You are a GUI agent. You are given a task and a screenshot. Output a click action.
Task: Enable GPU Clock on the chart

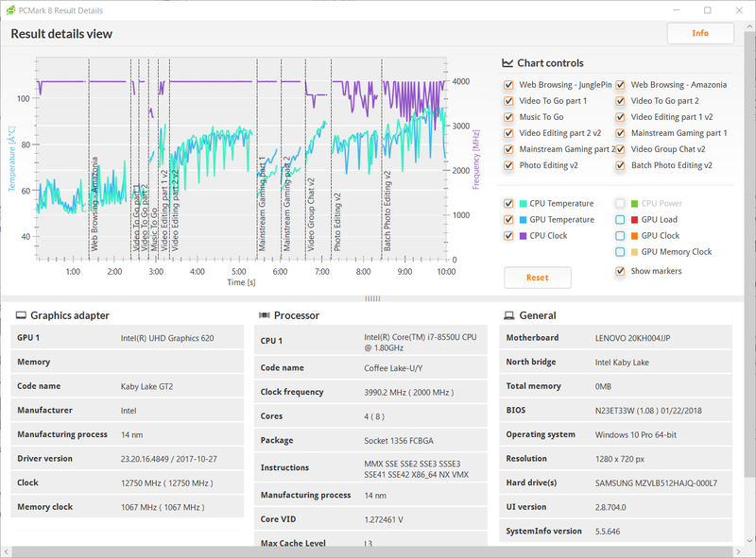[x=620, y=236]
